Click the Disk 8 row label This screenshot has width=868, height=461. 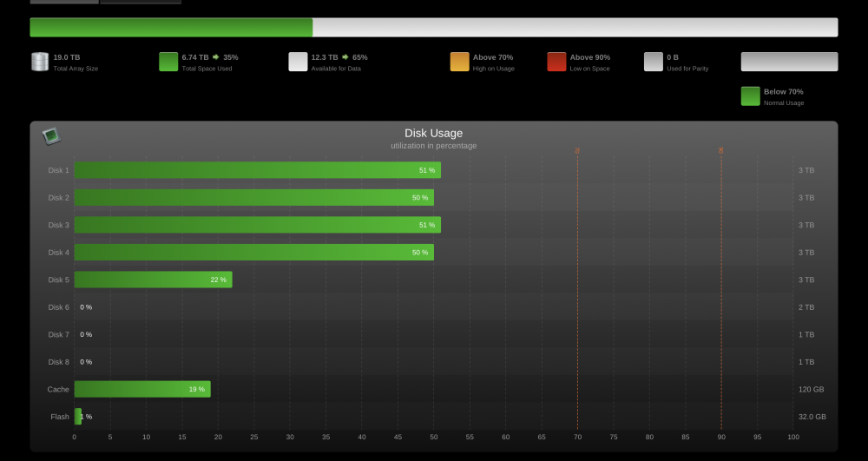59,362
